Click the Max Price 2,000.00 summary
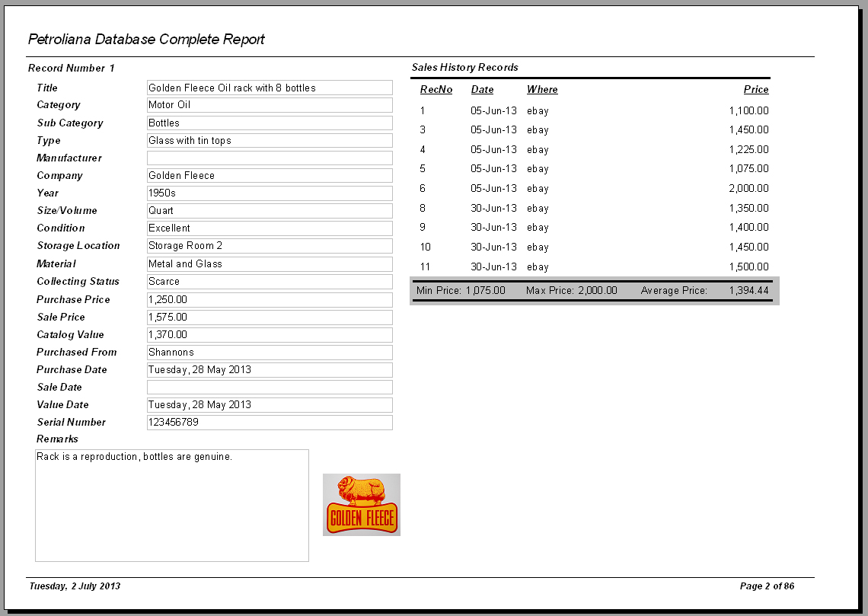Viewport: 868px width, 616px height. (571, 291)
